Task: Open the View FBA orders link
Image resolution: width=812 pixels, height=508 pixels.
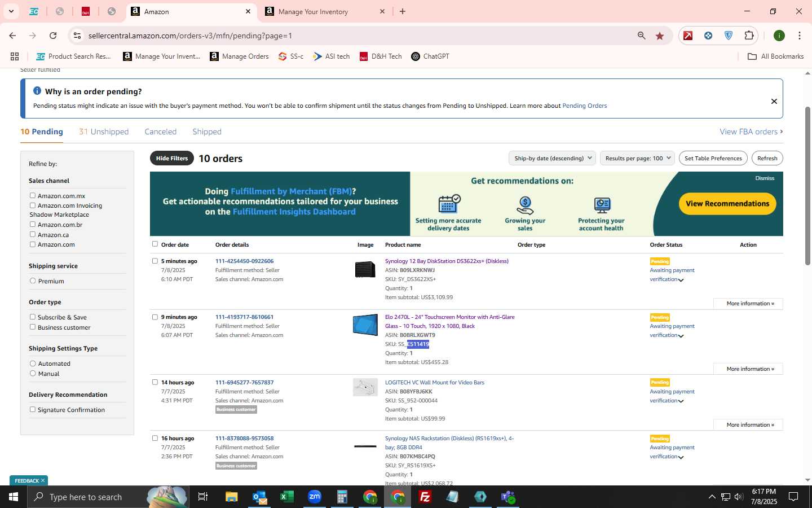Action: click(x=751, y=132)
